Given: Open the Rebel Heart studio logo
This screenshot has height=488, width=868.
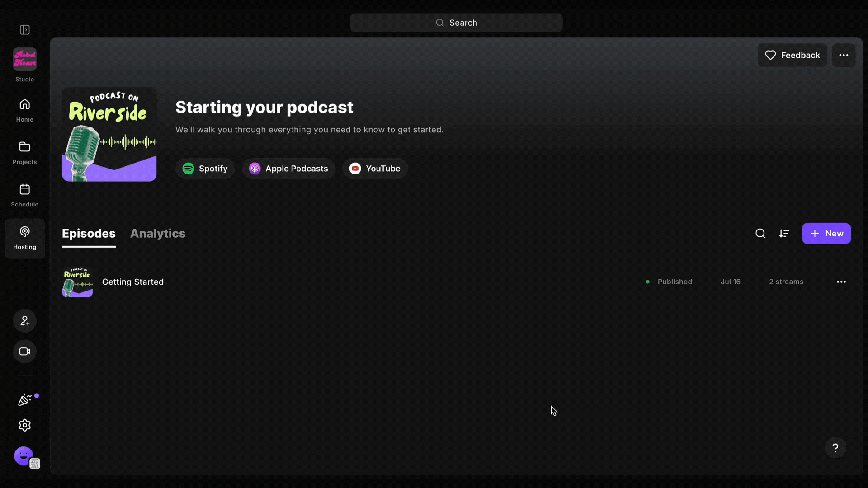Looking at the screenshot, I should (25, 59).
